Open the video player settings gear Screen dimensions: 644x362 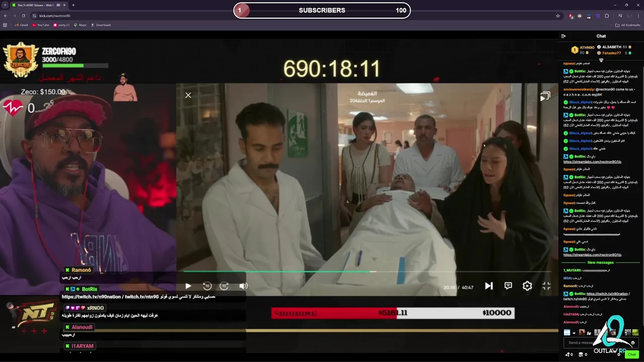(527, 286)
